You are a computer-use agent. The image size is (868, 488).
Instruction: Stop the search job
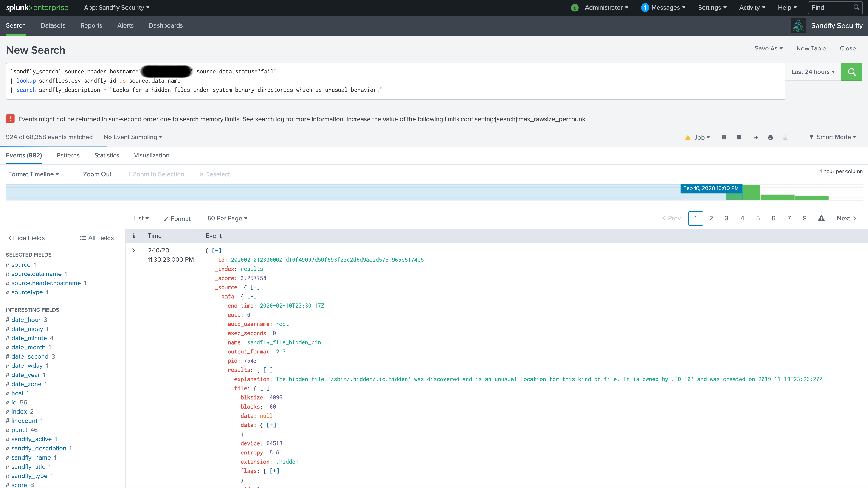(x=739, y=137)
